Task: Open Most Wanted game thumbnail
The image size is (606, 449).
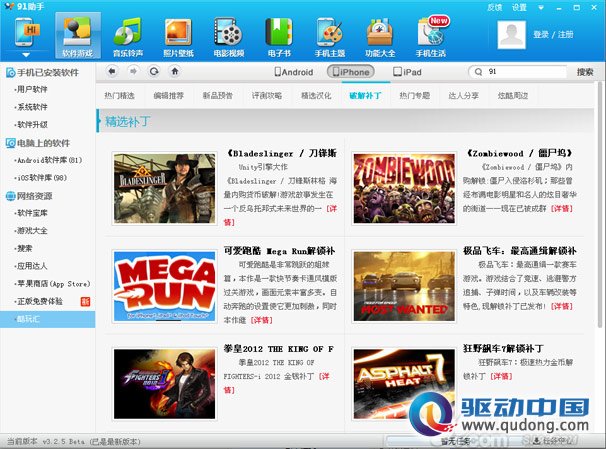Action: (x=404, y=286)
